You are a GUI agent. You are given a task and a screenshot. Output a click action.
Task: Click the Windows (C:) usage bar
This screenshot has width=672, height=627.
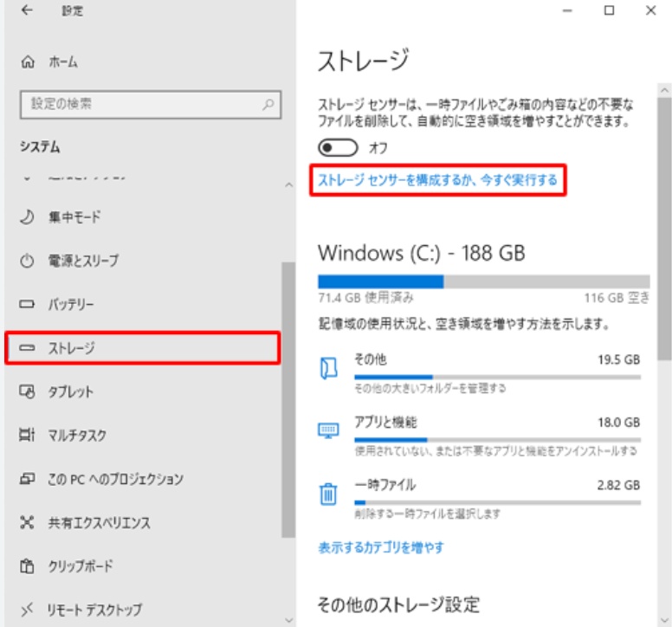coord(484,281)
